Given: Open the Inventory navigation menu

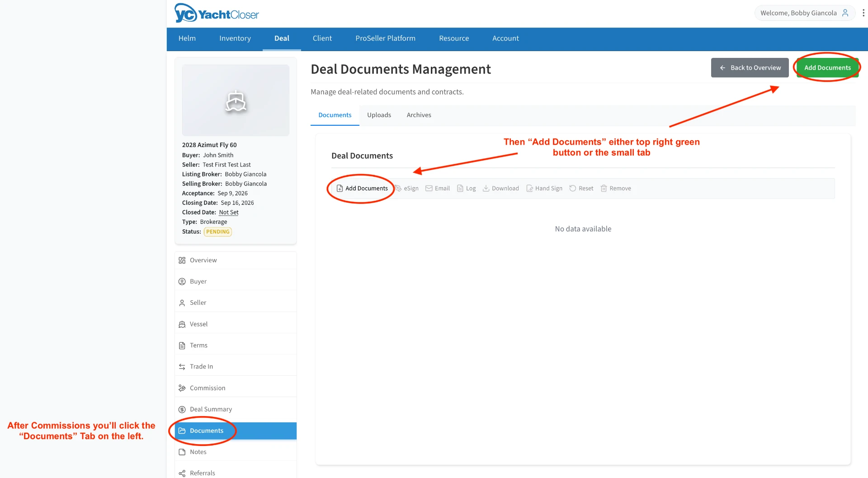Looking at the screenshot, I should 235,38.
